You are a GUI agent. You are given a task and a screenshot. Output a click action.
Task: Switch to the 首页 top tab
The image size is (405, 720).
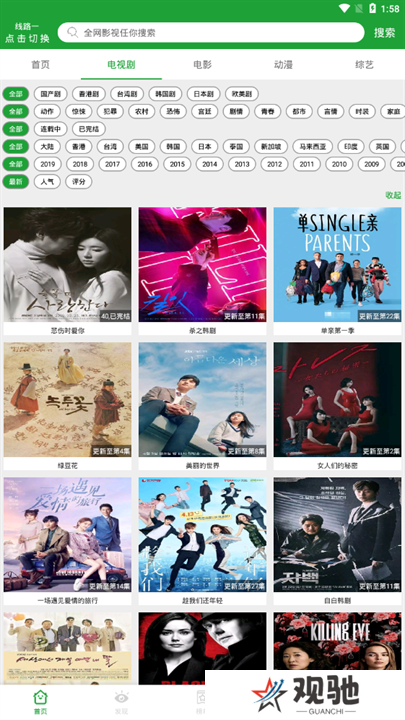coord(40,65)
